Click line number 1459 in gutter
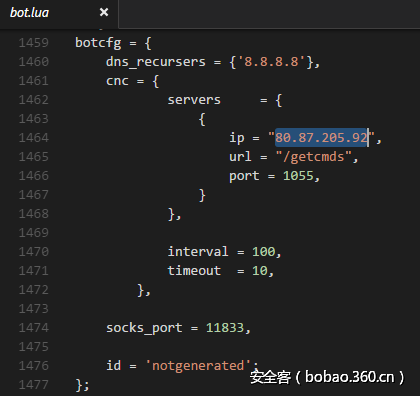420x396 pixels. (34, 43)
